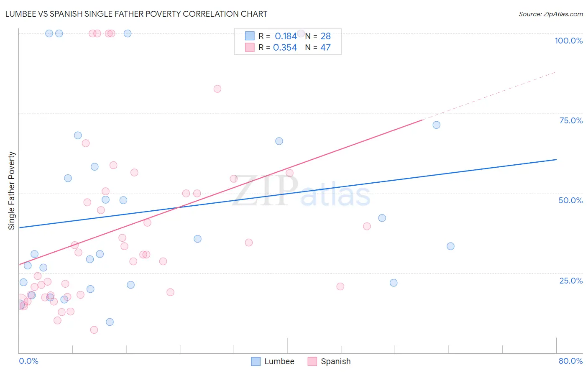
Task: Click the pink Spanish legend swatch at bottom
Action: pos(312,361)
